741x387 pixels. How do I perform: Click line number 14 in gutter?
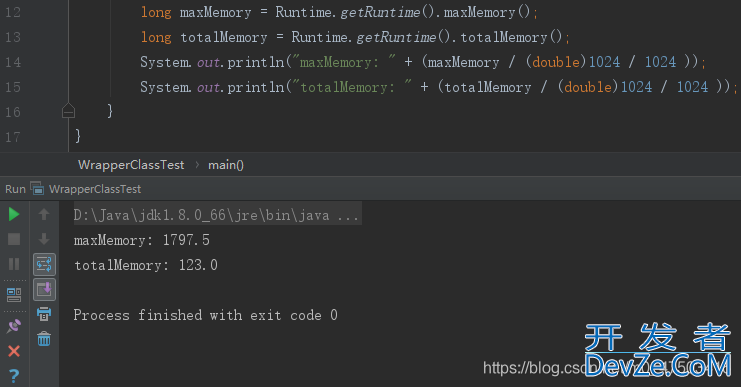click(13, 62)
